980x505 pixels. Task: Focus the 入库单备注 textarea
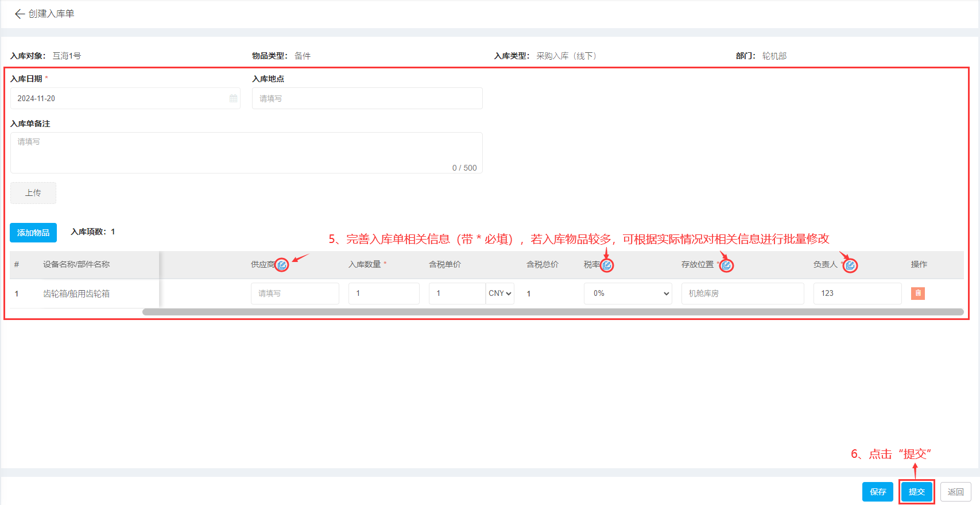click(246, 153)
